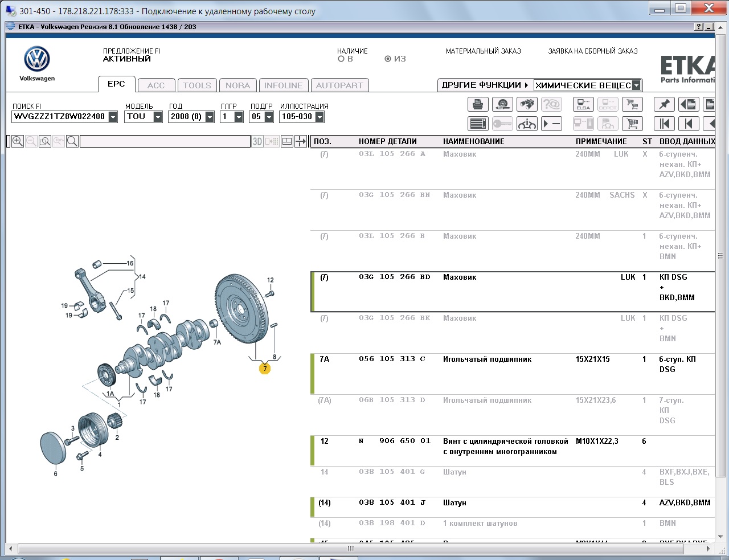729x560 pixels.
Task: Open the single shopping cart icon
Action: 632,124
